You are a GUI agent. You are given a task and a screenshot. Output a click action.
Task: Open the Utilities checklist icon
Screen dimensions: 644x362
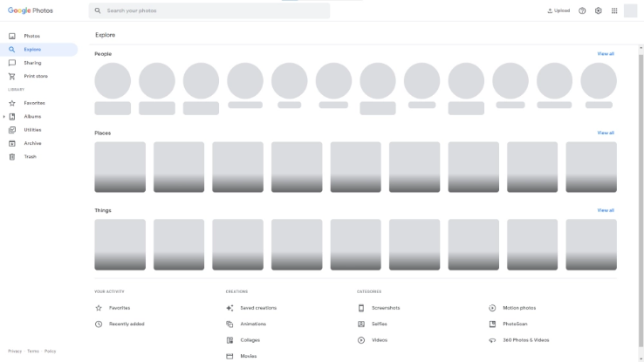pos(12,130)
